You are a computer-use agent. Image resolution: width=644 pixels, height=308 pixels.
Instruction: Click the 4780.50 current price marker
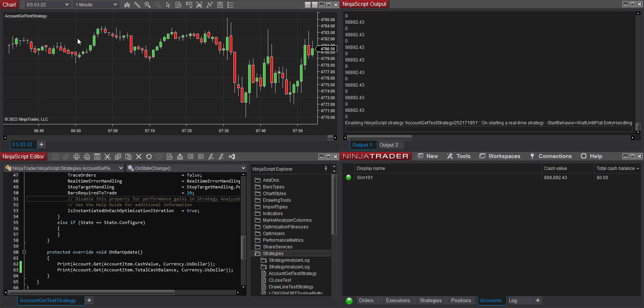pos(327,49)
